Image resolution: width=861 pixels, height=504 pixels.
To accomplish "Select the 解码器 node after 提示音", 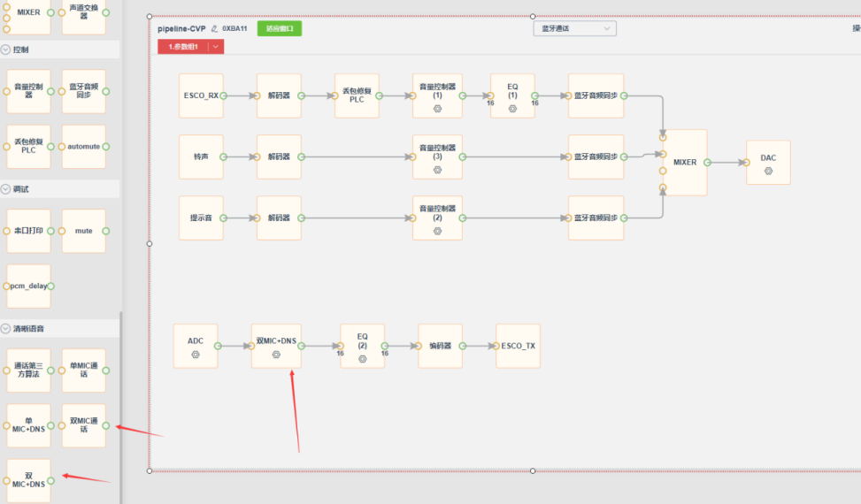I will coord(279,218).
